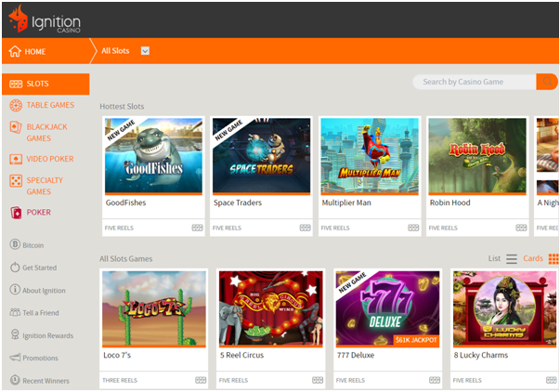Click the $61K JACKPOT badge

pyautogui.click(x=416, y=340)
